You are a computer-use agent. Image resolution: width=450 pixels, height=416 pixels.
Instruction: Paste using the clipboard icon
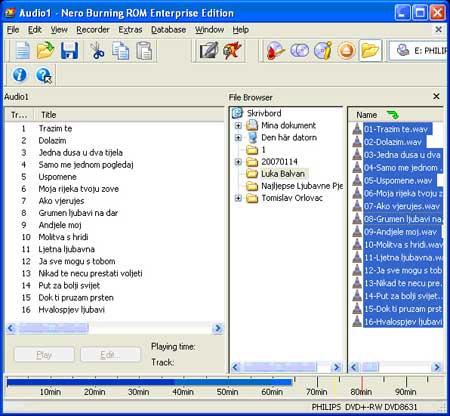coord(144,51)
